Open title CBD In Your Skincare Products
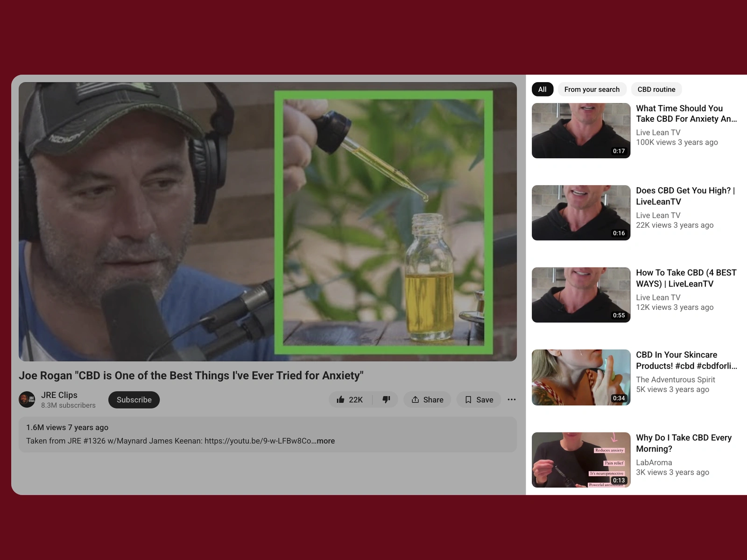747x560 pixels. tap(686, 360)
